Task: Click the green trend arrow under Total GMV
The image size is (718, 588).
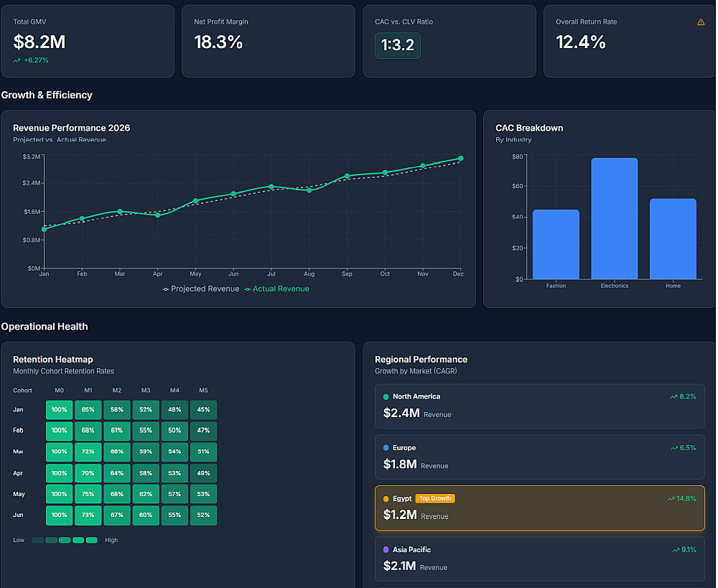Action: point(17,60)
